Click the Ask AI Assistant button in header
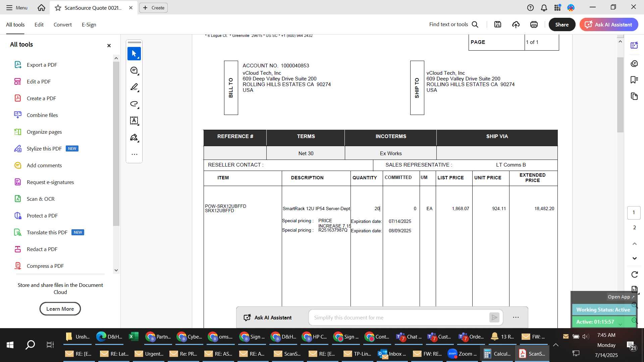The height and width of the screenshot is (362, 644). [x=609, y=24]
